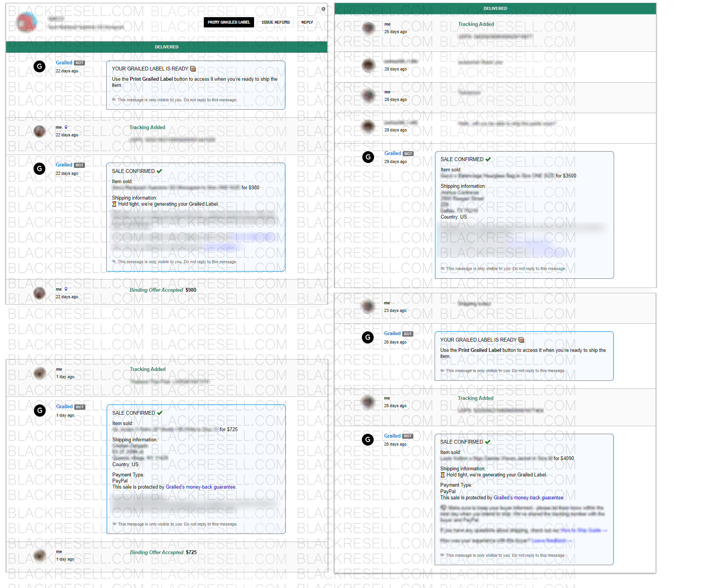Open the money-back guarantee link in the $4090 sale message
723x588 pixels.
528,498
